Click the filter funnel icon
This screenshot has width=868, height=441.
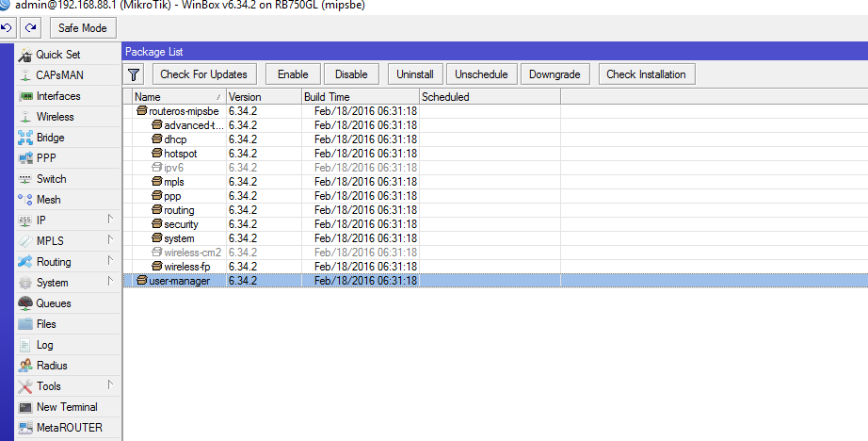tap(135, 74)
